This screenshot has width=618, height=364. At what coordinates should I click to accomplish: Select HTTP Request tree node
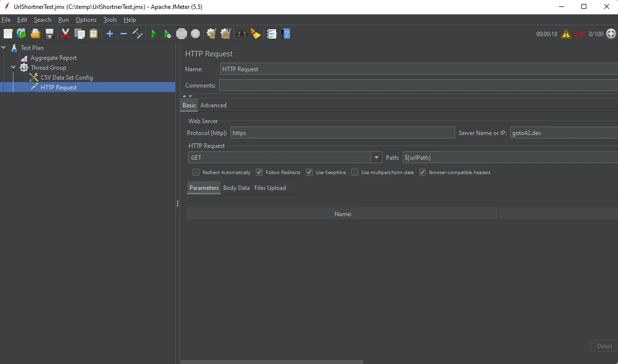click(58, 88)
